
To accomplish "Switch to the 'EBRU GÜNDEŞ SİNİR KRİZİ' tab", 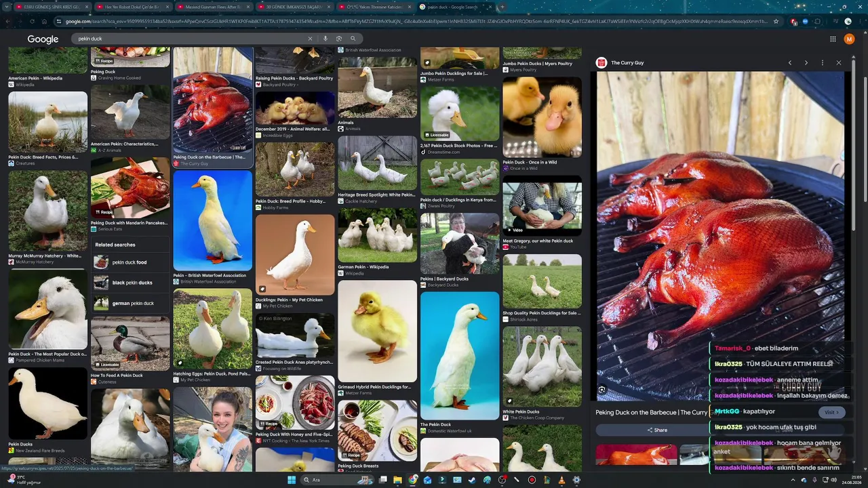I will click(52, 7).
